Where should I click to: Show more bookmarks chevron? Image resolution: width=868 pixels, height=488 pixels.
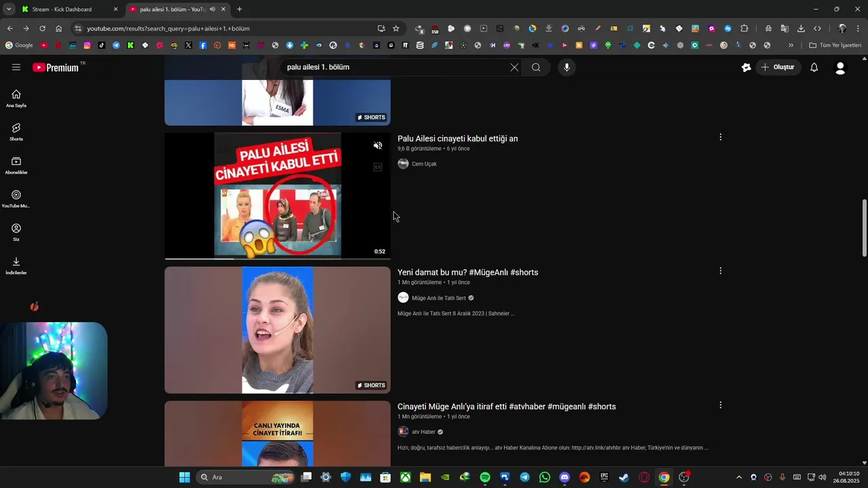(x=791, y=45)
